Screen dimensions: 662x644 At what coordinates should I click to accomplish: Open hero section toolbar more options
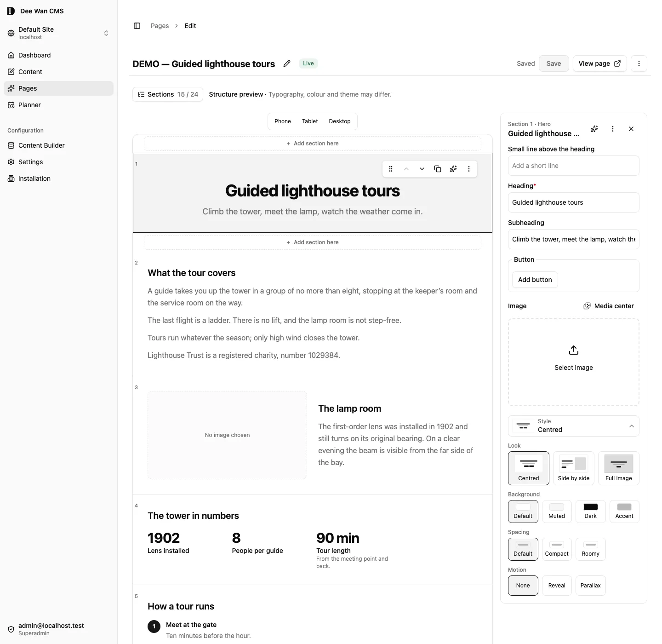click(x=469, y=169)
